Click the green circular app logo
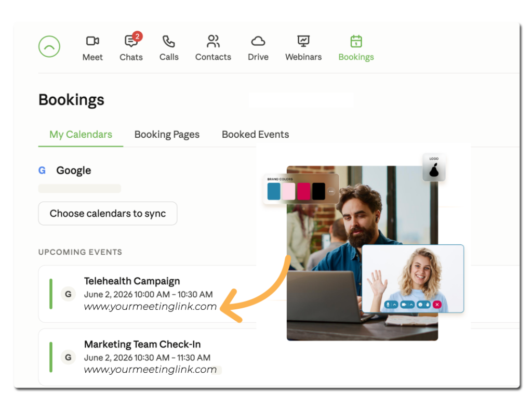Image resolution: width=532 pixels, height=406 pixels. pyautogui.click(x=49, y=46)
